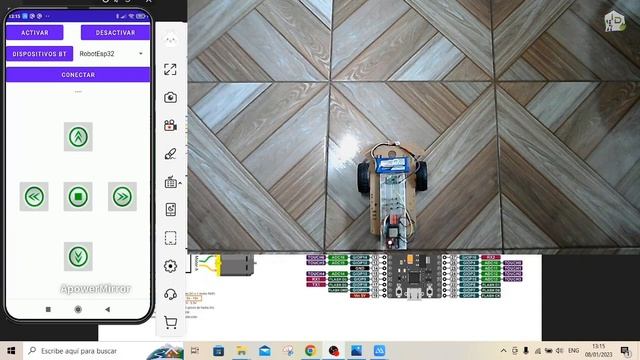Tap the Android recent apps square button

(48, 309)
